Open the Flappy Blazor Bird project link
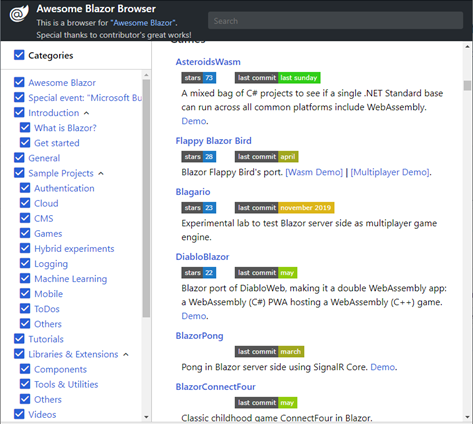 click(213, 141)
